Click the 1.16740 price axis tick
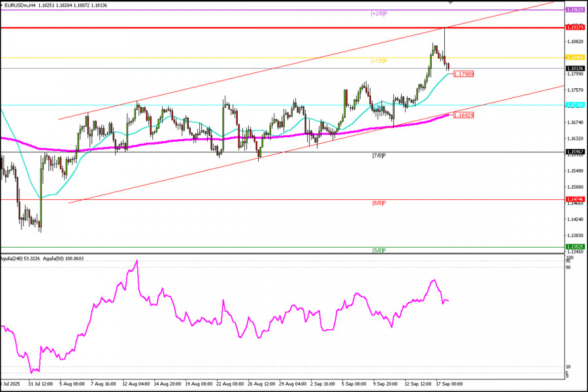The height and width of the screenshot is (392, 588). [576, 122]
